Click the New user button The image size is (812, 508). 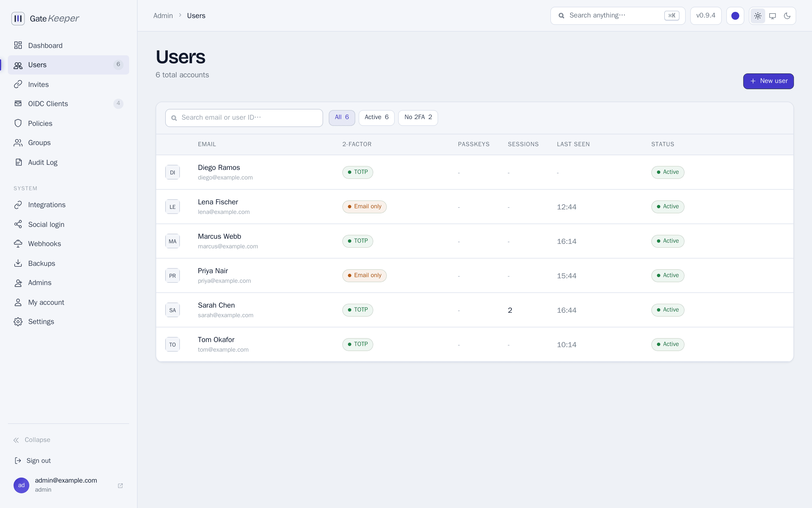[x=768, y=81]
